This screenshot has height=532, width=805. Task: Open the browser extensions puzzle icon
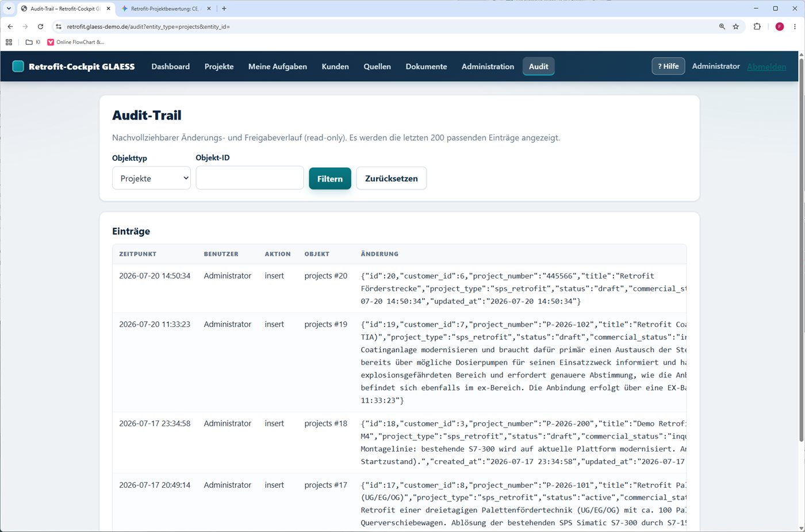click(757, 26)
